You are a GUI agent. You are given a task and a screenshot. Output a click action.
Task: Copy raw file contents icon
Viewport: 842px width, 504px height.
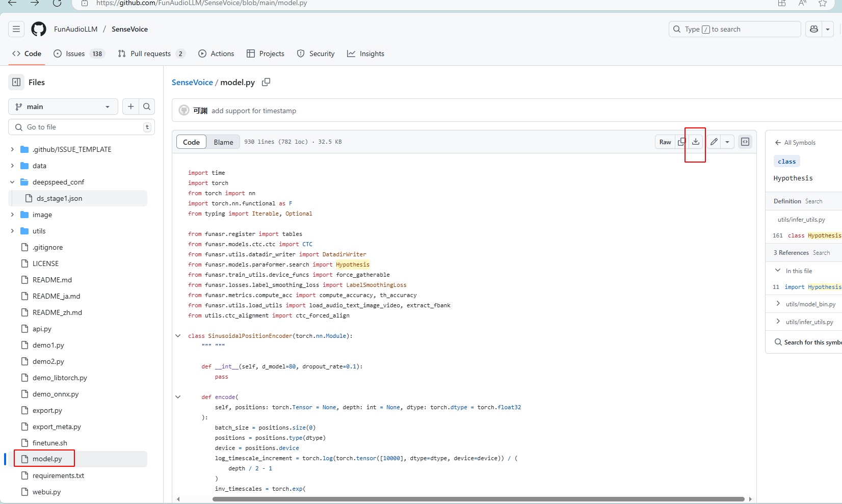(x=681, y=142)
